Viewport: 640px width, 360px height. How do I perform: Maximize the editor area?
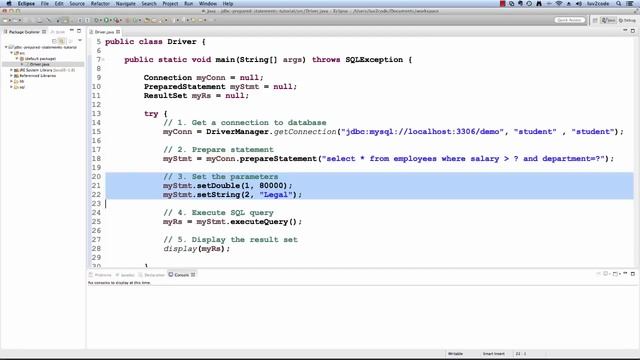pyautogui.click(x=633, y=31)
